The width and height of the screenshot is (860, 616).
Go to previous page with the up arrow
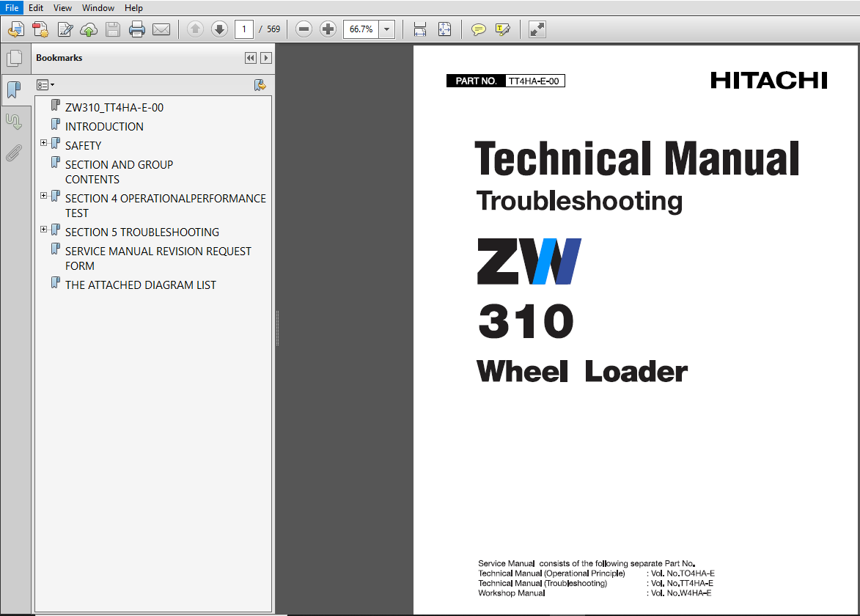[195, 29]
